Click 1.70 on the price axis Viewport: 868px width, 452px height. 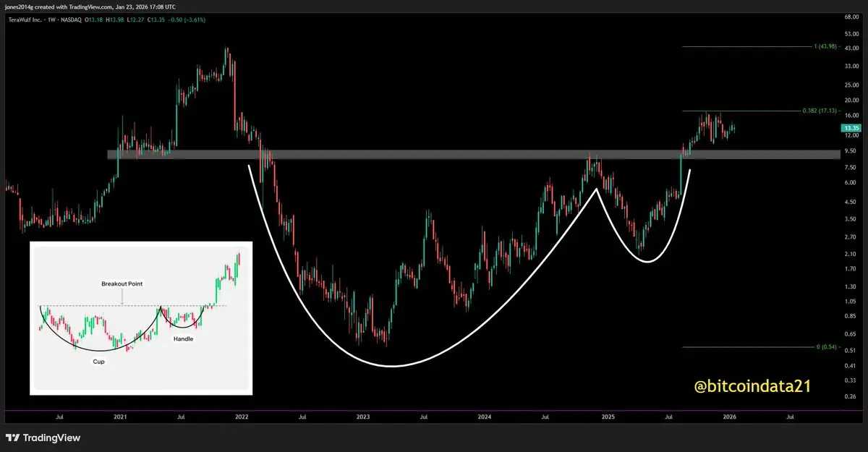point(851,268)
